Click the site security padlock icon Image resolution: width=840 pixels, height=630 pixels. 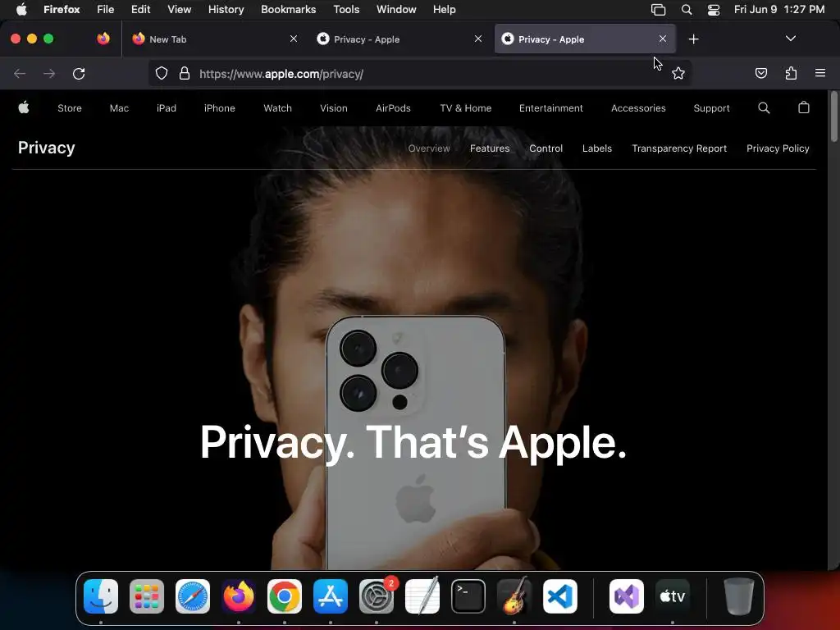pos(185,73)
